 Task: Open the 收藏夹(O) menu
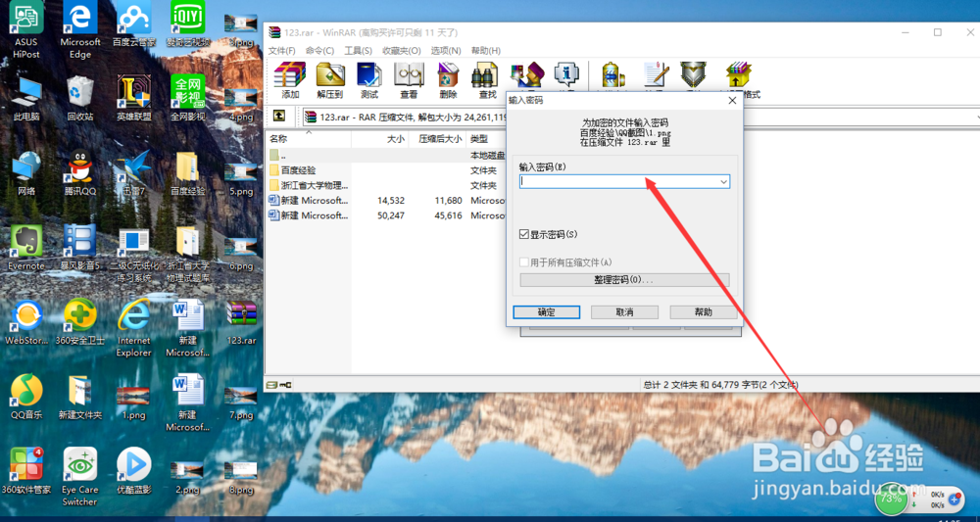(402, 51)
